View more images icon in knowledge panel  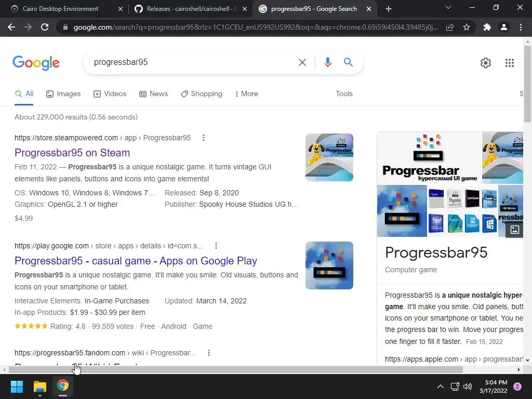tap(514, 230)
